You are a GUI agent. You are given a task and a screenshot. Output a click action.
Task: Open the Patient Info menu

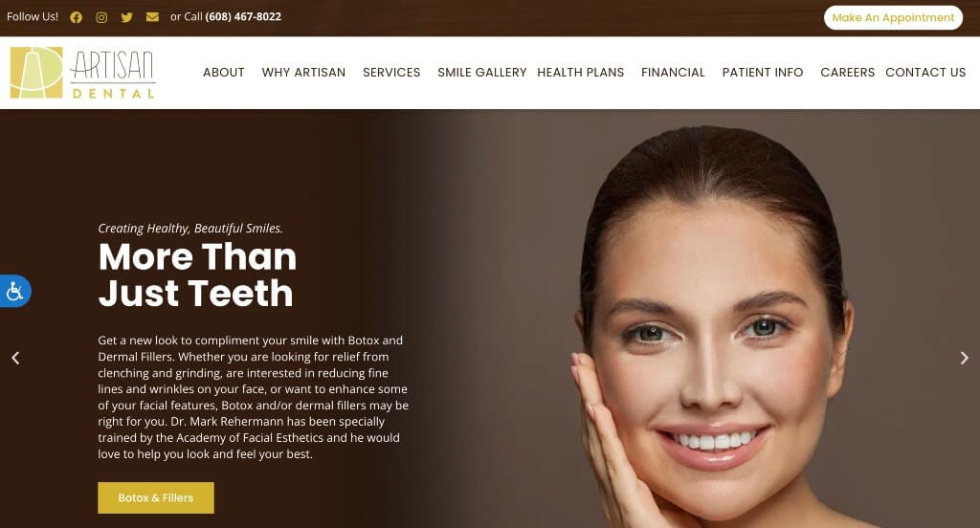pos(763,73)
